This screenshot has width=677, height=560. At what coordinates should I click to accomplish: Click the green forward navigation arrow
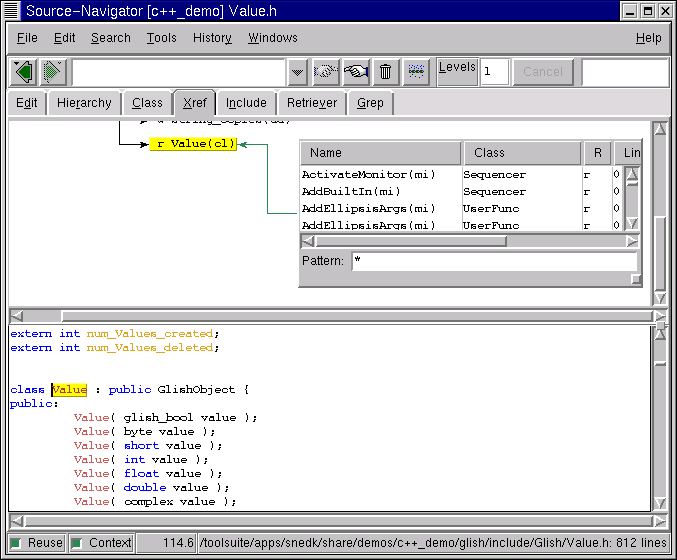53,72
